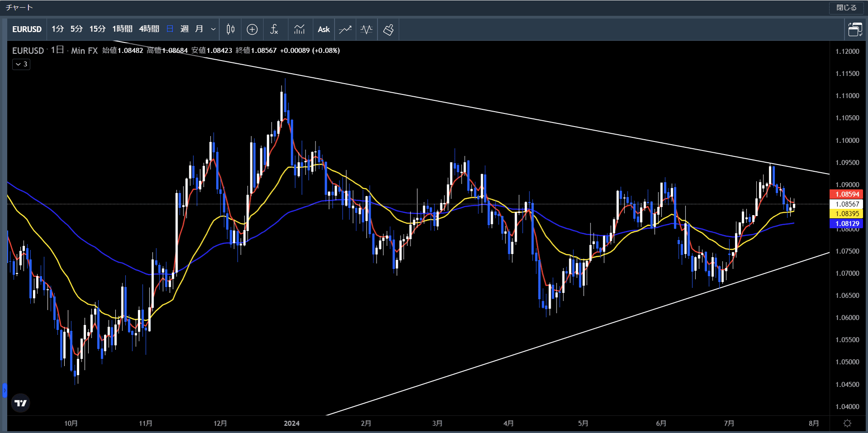Viewport: 868px width, 433px height.
Task: Click the 7月 label on time axis
Action: click(x=729, y=424)
